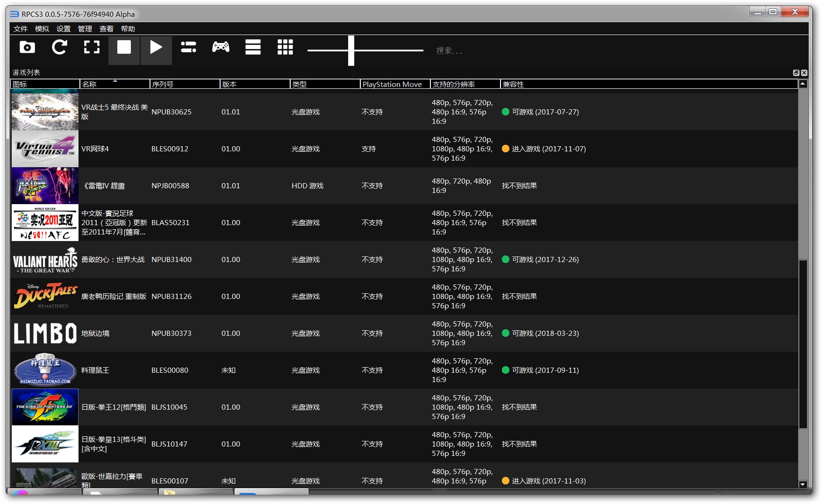Screen dimensions: 822x504
Task: Click serial BLJS10147 cell
Action: point(169,444)
